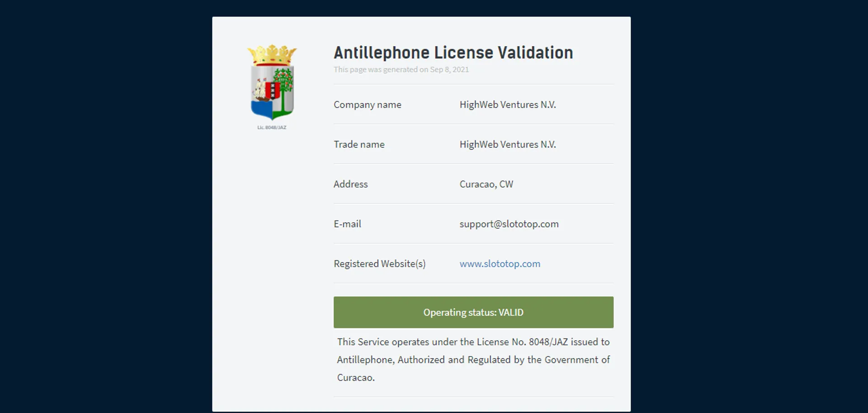The width and height of the screenshot is (868, 413).
Task: Open the www.slototop.com registered website link
Action: (500, 263)
